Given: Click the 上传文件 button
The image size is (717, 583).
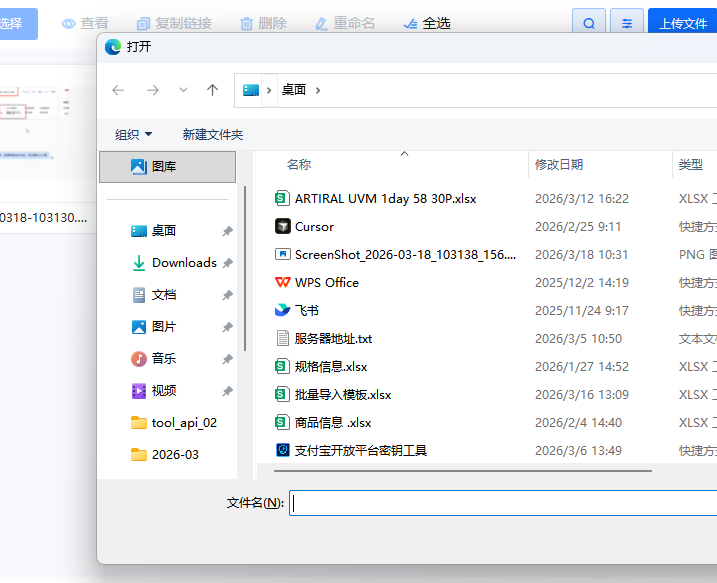Looking at the screenshot, I should point(683,23).
